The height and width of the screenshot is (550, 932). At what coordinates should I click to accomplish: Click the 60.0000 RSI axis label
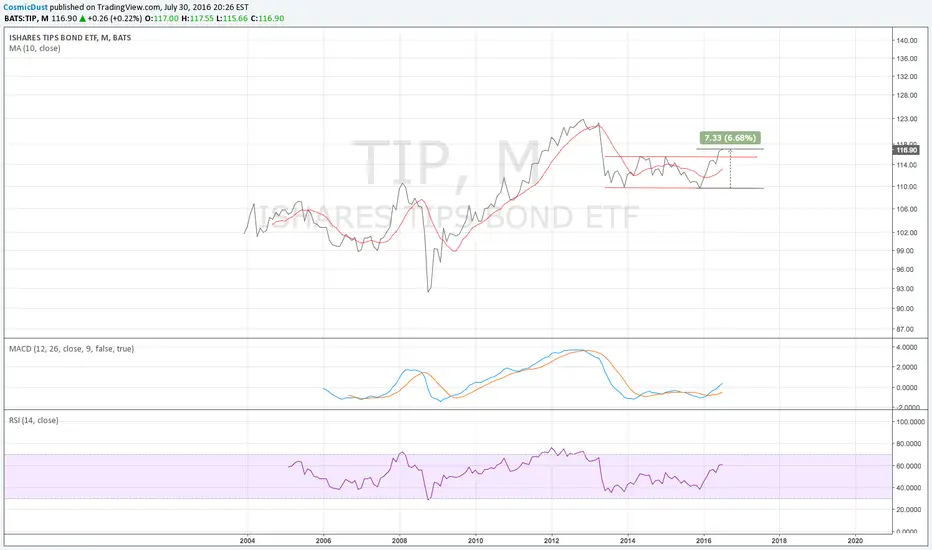[908, 466]
